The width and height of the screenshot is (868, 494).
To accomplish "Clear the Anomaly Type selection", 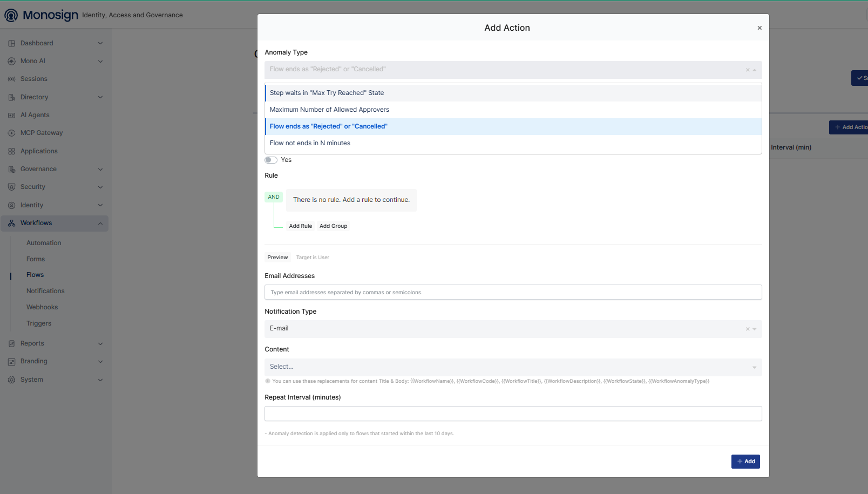I will click(x=748, y=70).
